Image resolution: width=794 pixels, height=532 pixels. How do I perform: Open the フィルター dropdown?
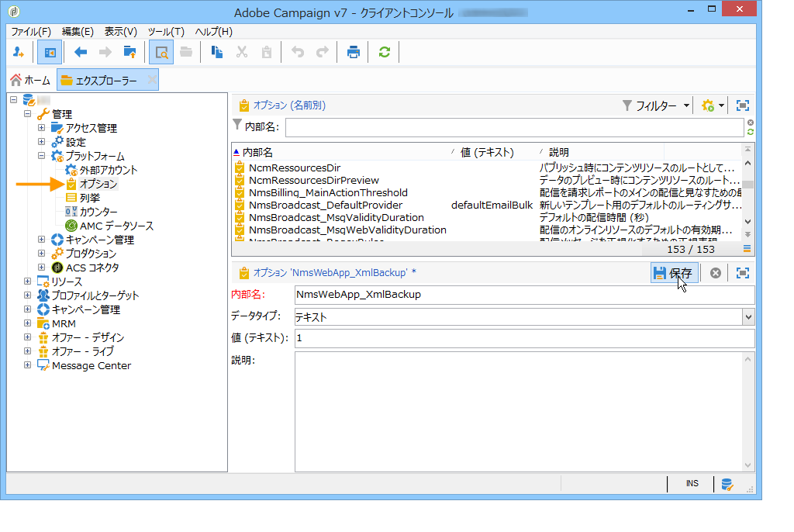656,105
